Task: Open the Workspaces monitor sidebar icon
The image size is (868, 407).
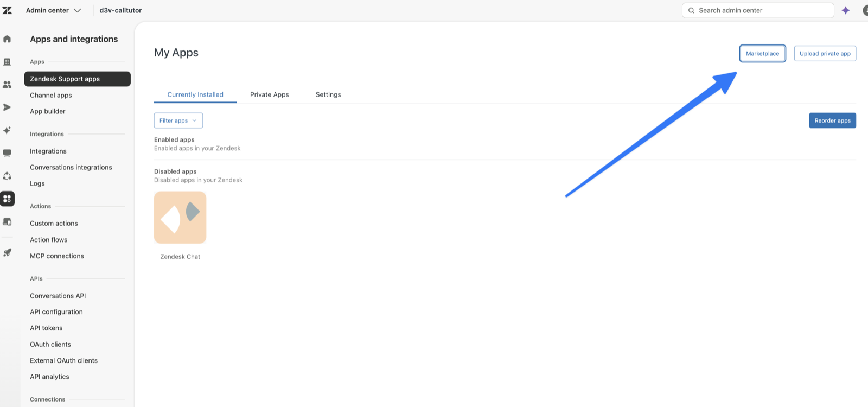Action: (x=7, y=153)
